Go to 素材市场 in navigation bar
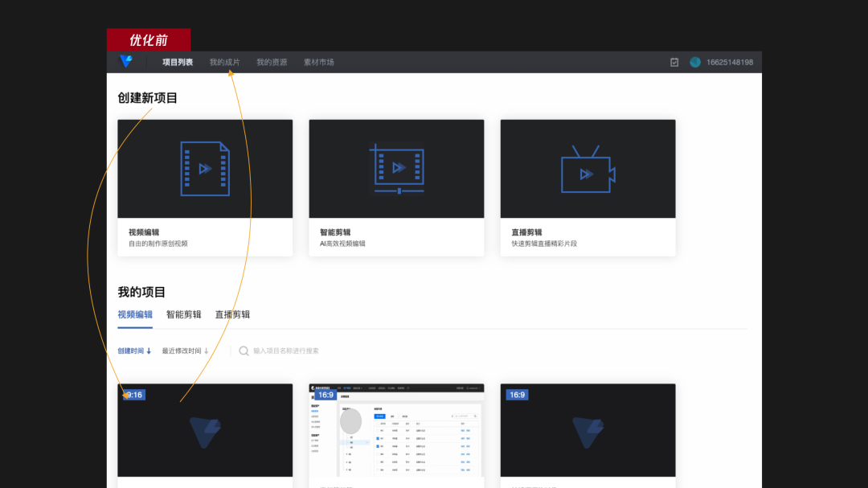 click(x=319, y=62)
